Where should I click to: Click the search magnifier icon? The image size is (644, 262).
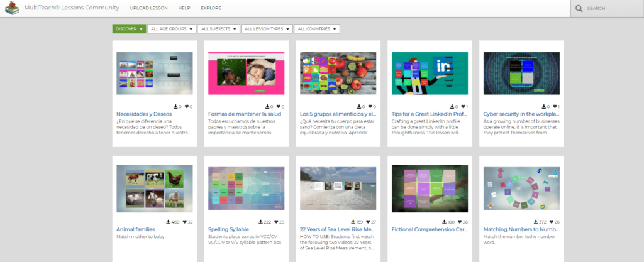[x=579, y=8]
